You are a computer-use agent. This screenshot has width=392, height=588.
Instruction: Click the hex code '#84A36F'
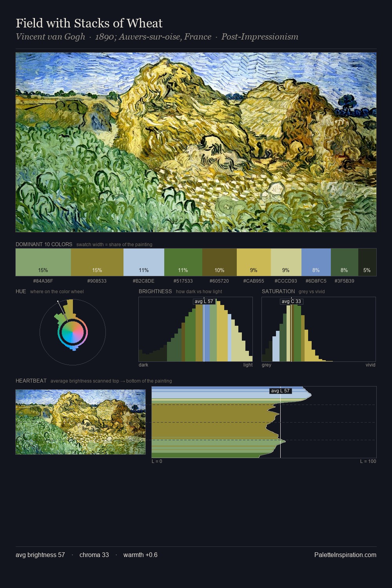point(43,281)
